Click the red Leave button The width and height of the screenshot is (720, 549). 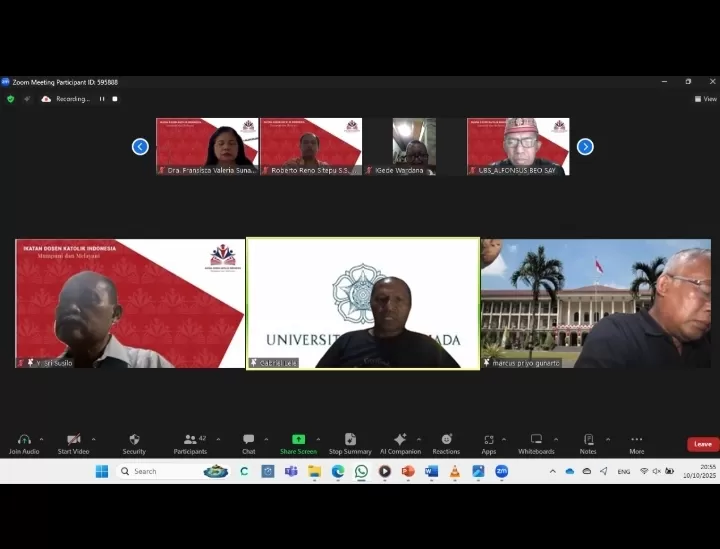[x=703, y=444]
